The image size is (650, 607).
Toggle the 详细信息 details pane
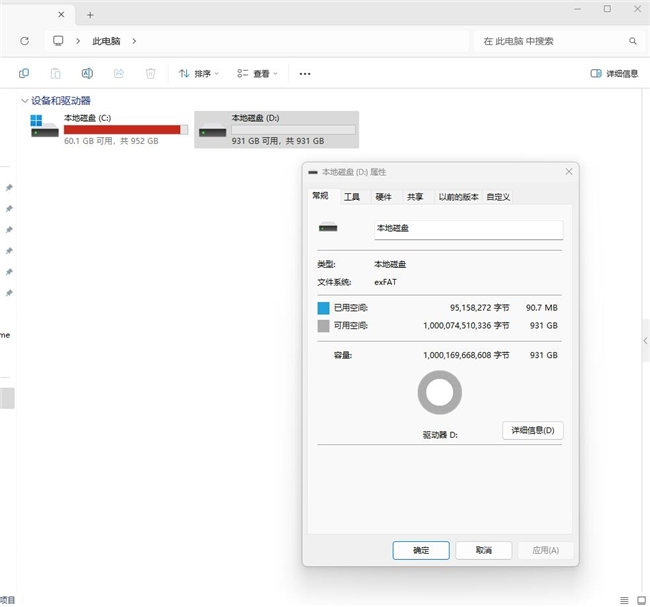[x=615, y=73]
